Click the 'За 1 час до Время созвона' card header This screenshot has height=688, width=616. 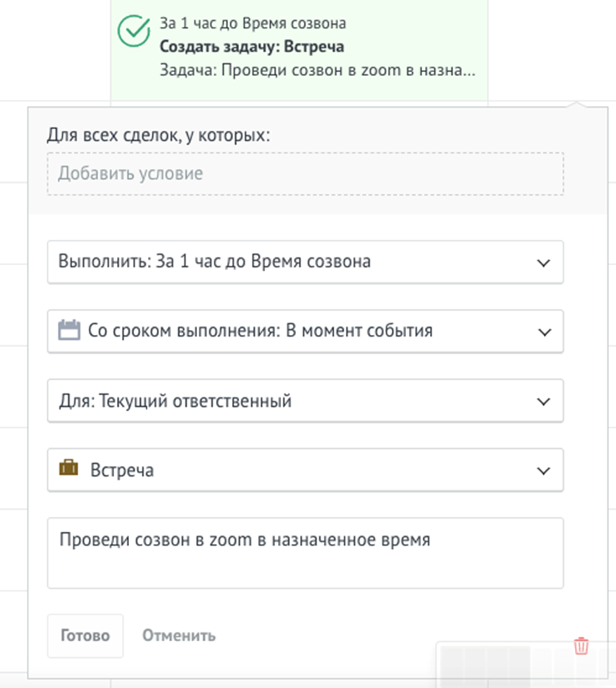point(253,24)
